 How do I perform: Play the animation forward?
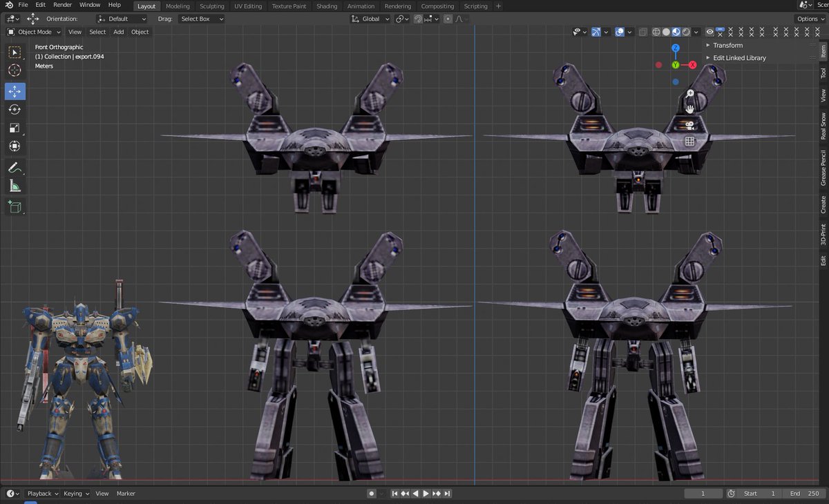(426, 494)
